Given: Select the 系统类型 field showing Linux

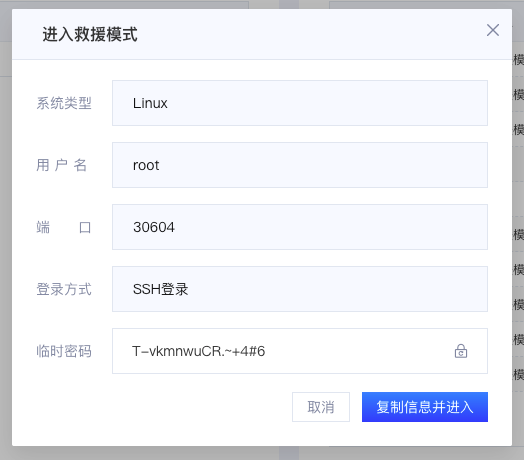Looking at the screenshot, I should [300, 103].
